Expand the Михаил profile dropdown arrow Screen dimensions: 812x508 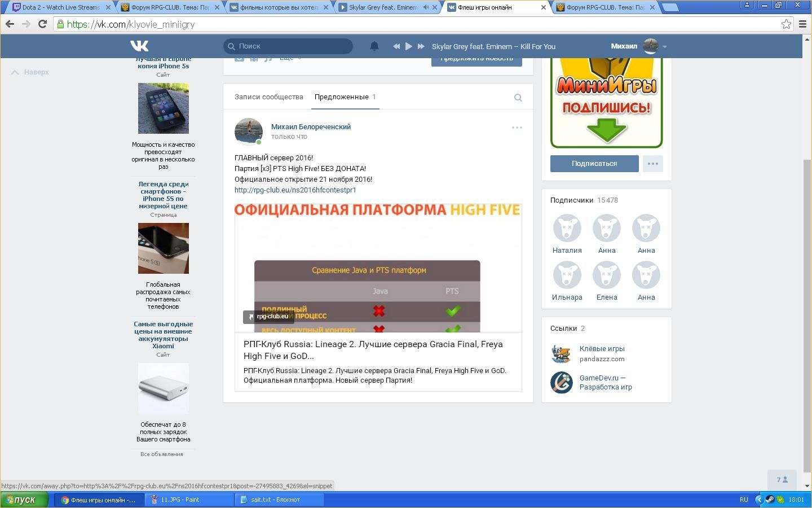(665, 47)
